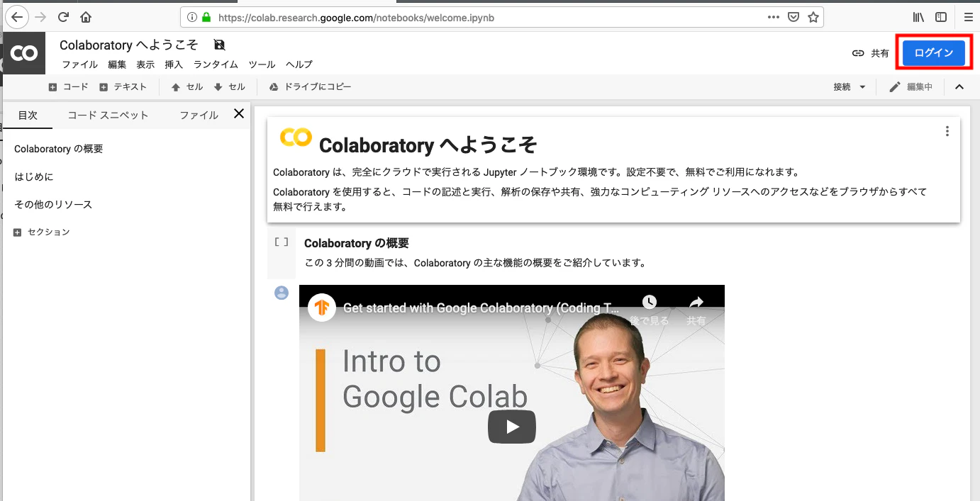The width and height of the screenshot is (980, 501).
Task: Go to Colaboratory の概要 in table of contents
Action: [x=59, y=149]
